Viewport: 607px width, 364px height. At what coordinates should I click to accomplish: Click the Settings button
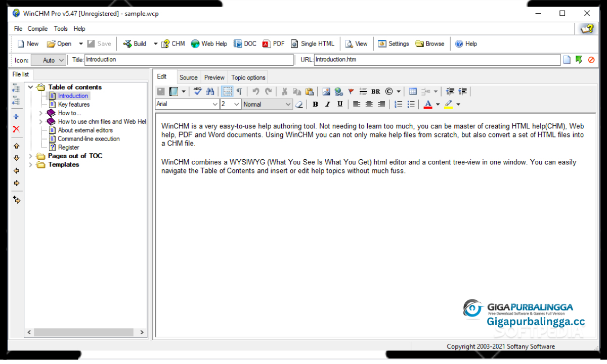point(393,44)
